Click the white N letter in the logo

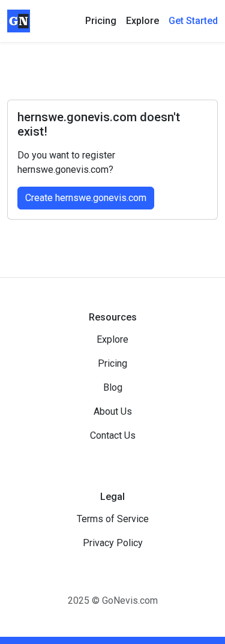tap(24, 21)
